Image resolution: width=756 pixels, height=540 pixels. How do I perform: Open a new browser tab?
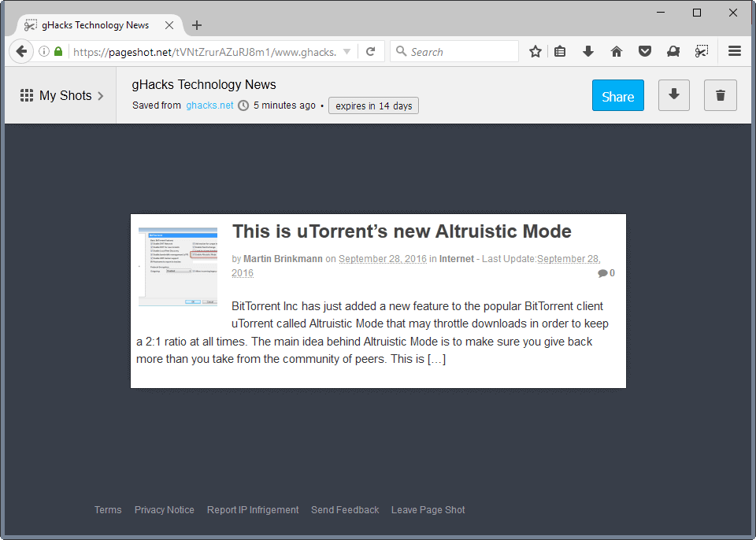pos(196,24)
